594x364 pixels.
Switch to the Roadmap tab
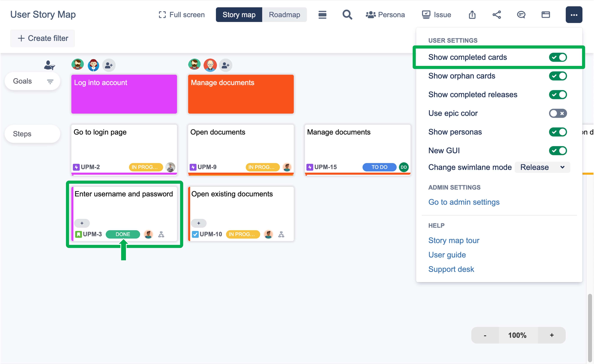(284, 15)
